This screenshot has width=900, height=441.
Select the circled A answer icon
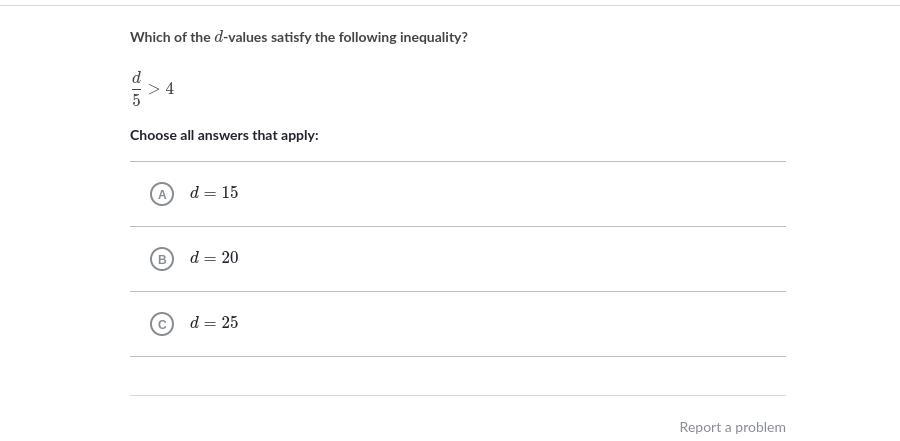162,194
